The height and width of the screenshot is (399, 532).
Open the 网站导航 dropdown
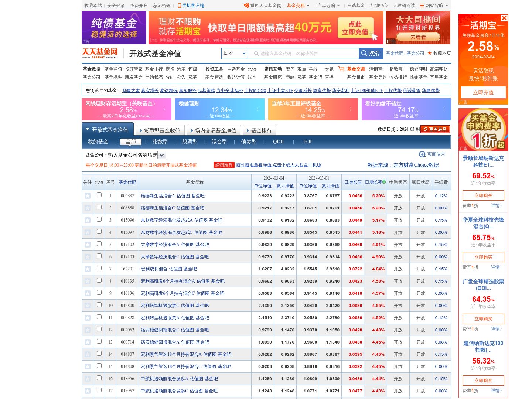(x=437, y=6)
